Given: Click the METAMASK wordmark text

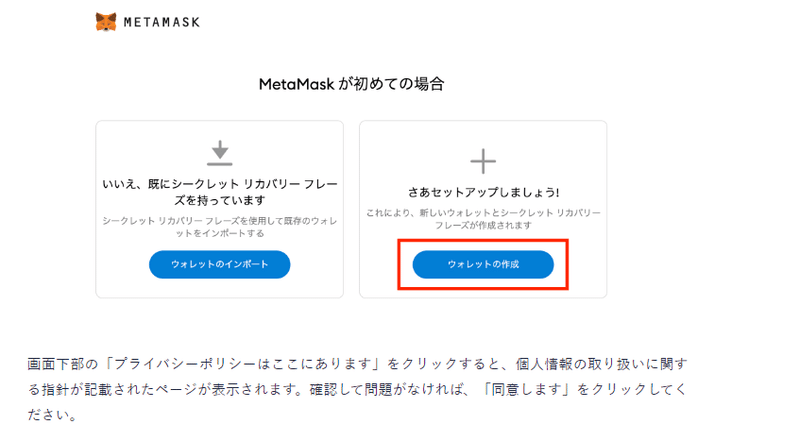Looking at the screenshot, I should 162,22.
